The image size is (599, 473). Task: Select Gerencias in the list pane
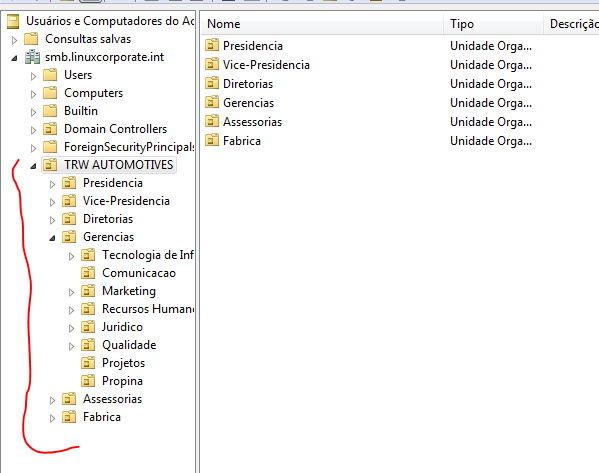pos(248,103)
